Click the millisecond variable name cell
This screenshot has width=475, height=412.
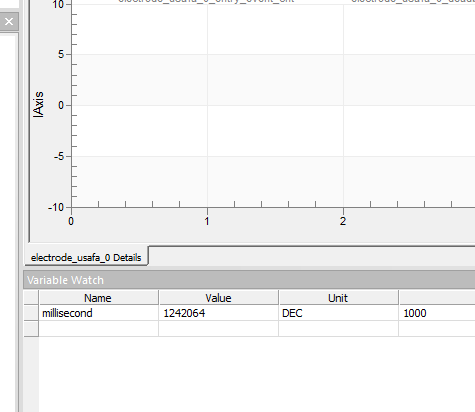tap(98, 313)
